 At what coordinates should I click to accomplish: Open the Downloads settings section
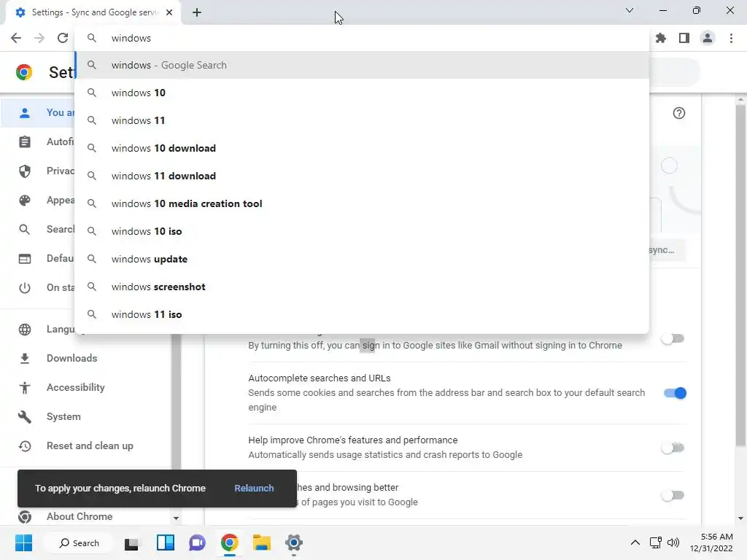point(72,359)
